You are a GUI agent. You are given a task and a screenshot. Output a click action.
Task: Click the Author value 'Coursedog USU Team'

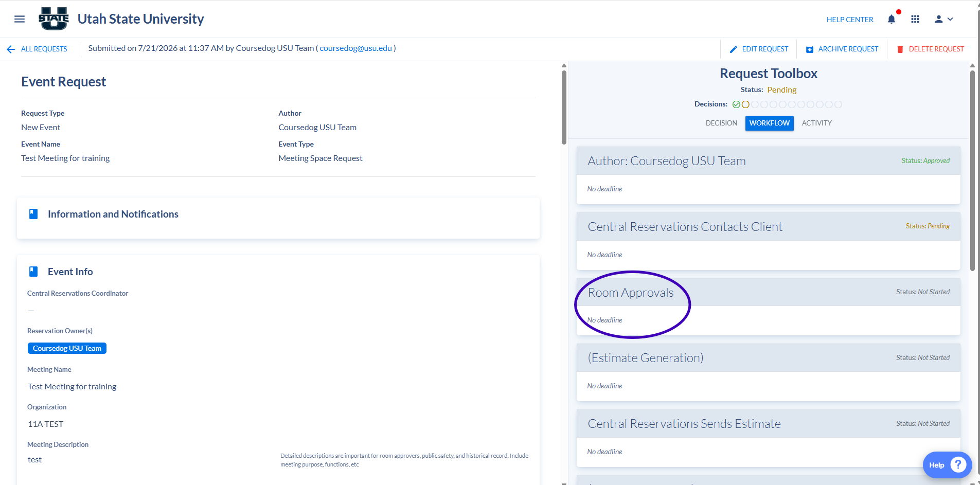(x=317, y=128)
